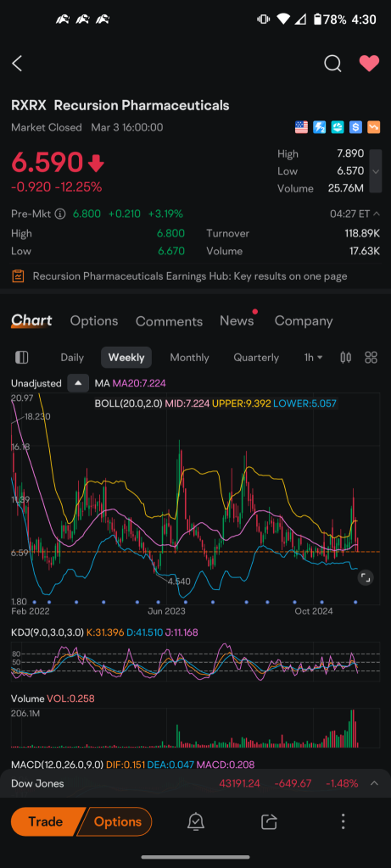Tap the battery 78% indicator
The width and height of the screenshot is (391, 868).
tap(331, 19)
